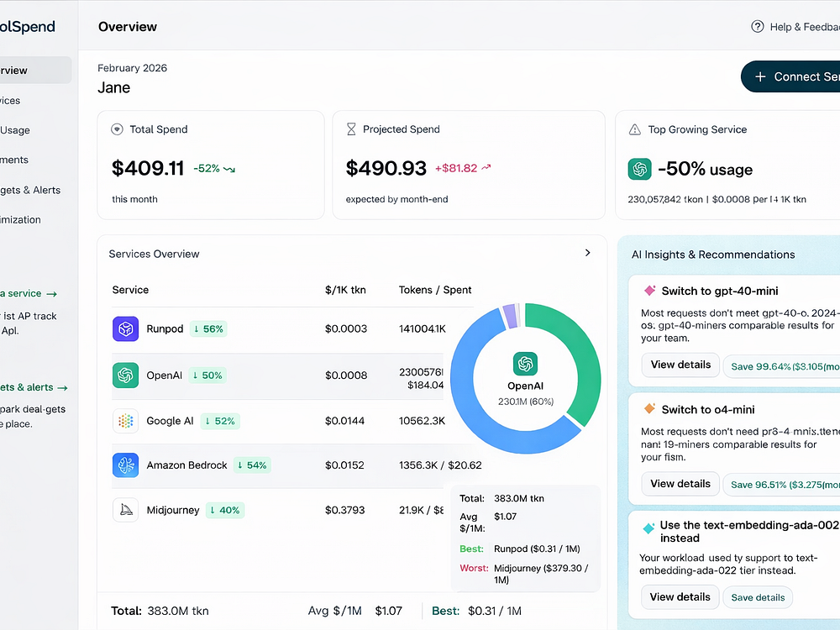Click the OpenAI icon in services table
The height and width of the screenshot is (630, 840).
click(125, 375)
